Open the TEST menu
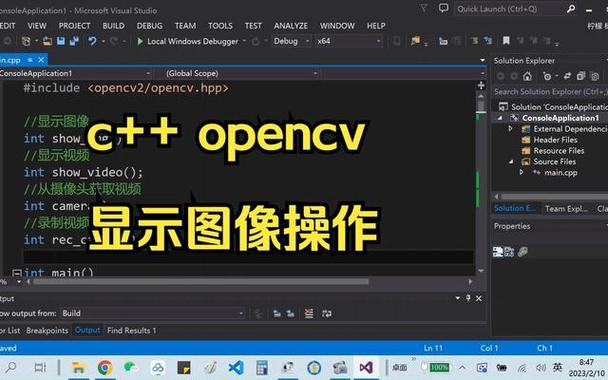The height and width of the screenshot is (380, 608). pos(253,26)
